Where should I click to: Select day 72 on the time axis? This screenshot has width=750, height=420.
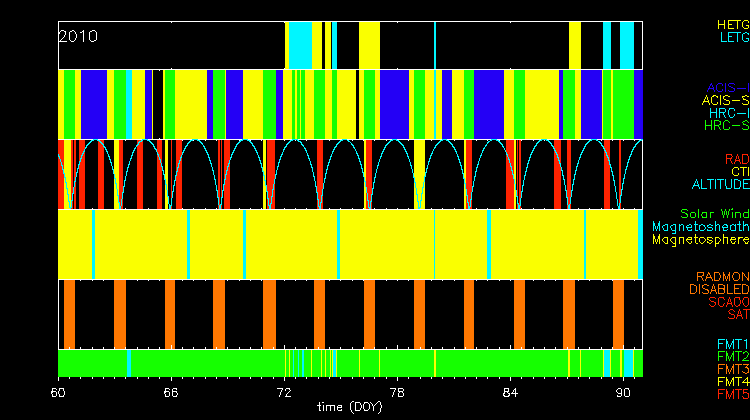tap(286, 391)
